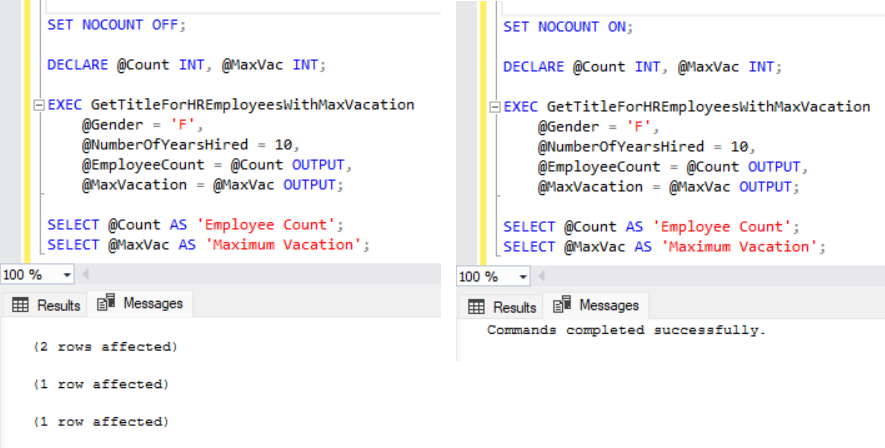This screenshot has width=885, height=448.
Task: Click the '(2 rows affected)' message
Action: coord(105,347)
